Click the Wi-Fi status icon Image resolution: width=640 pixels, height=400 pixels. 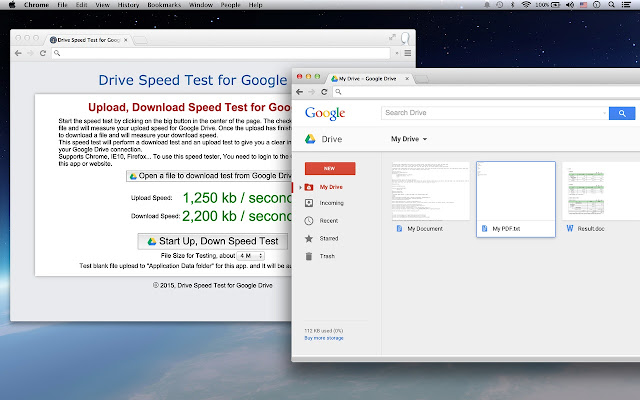(x=526, y=5)
